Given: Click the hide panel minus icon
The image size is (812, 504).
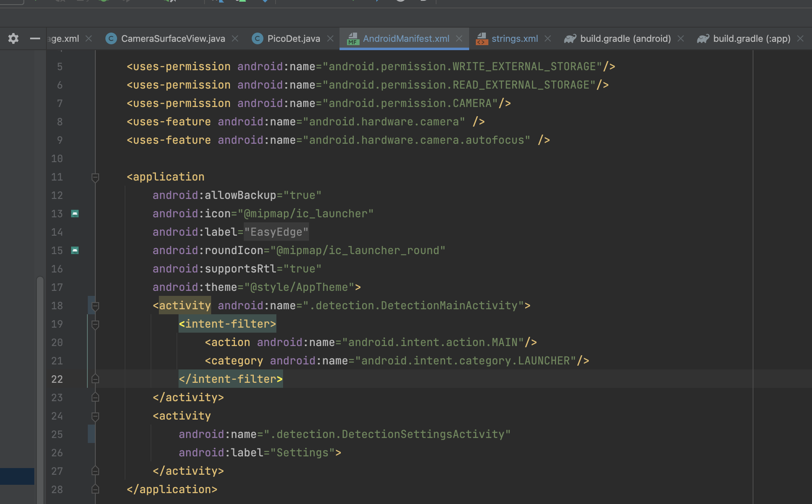Looking at the screenshot, I should tap(35, 38).
